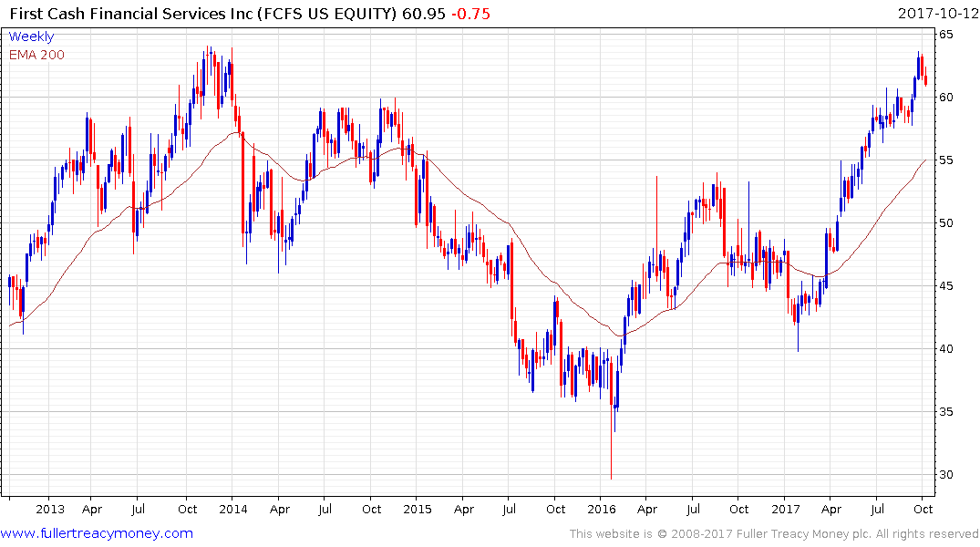Click the 35 price axis label
This screenshot has width=980, height=547.
point(946,411)
